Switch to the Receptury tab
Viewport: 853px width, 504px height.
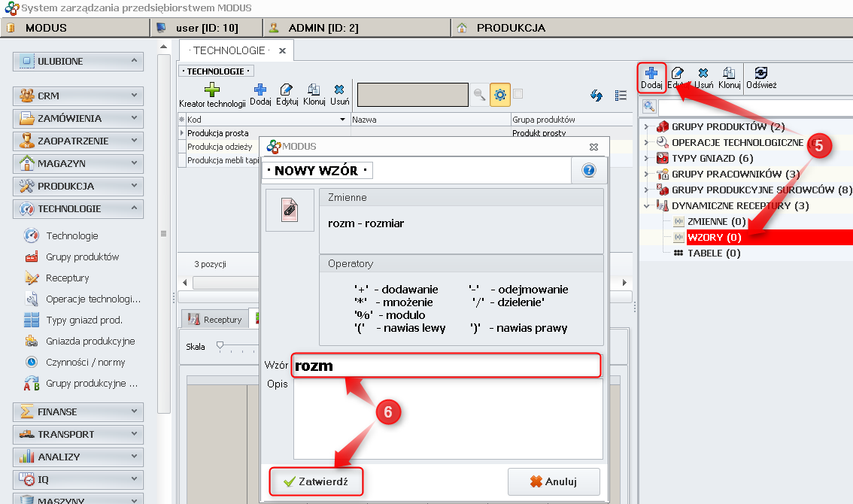pos(216,320)
